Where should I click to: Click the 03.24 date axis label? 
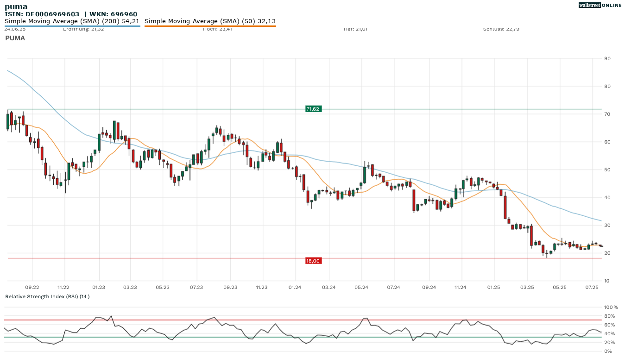(328, 288)
